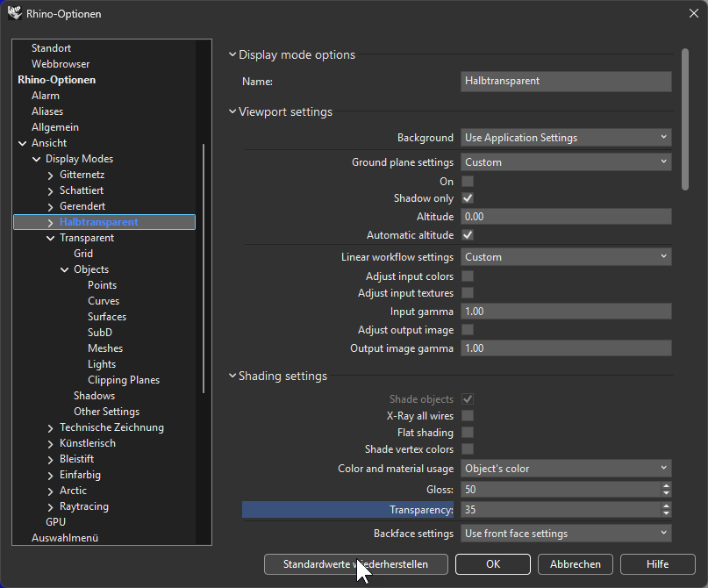Viewport: 708px width, 588px height.
Task: Open Hilfe for this dialog
Action: click(657, 564)
